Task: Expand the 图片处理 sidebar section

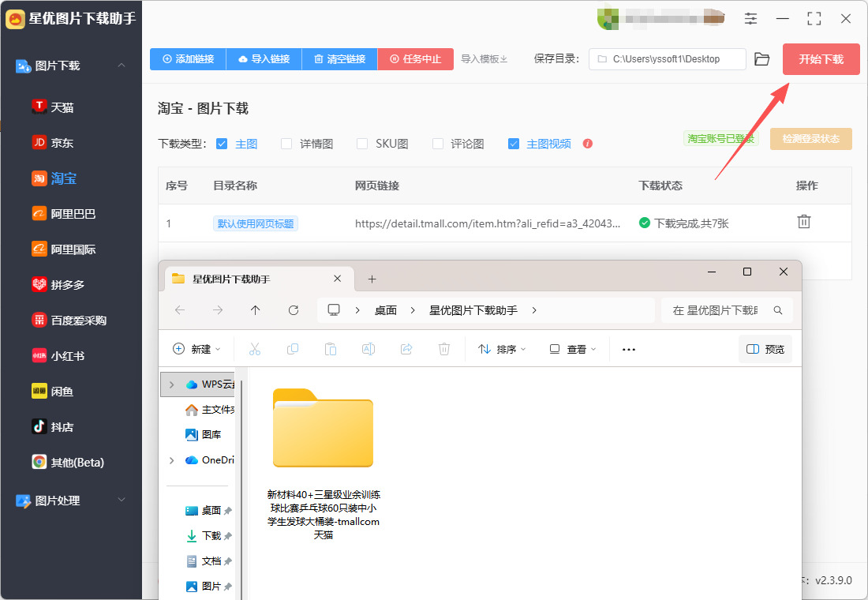Action: tap(122, 500)
